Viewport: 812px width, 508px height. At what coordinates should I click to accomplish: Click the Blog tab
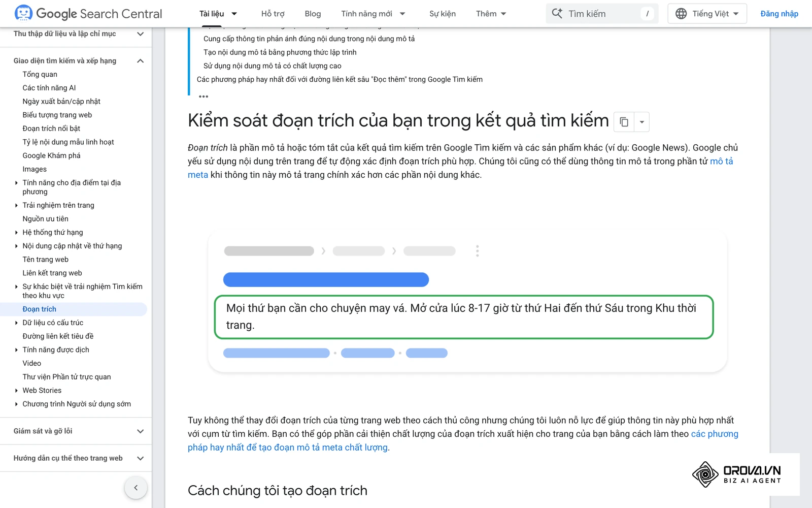pos(313,14)
